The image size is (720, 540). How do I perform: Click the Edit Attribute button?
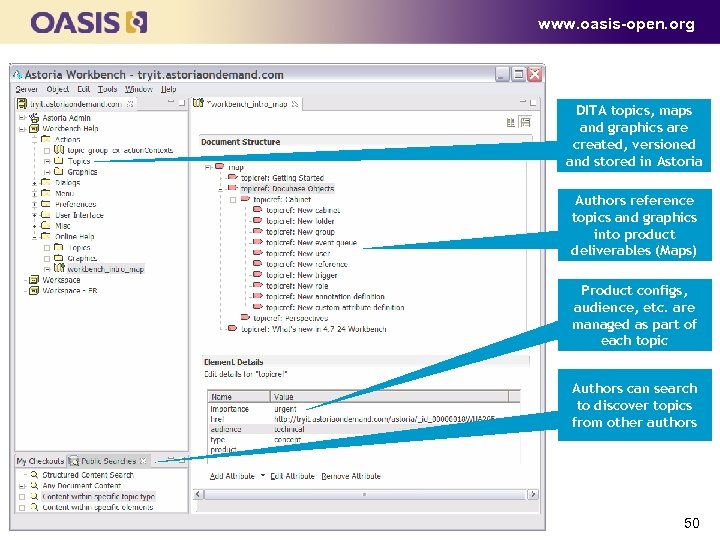click(x=292, y=476)
